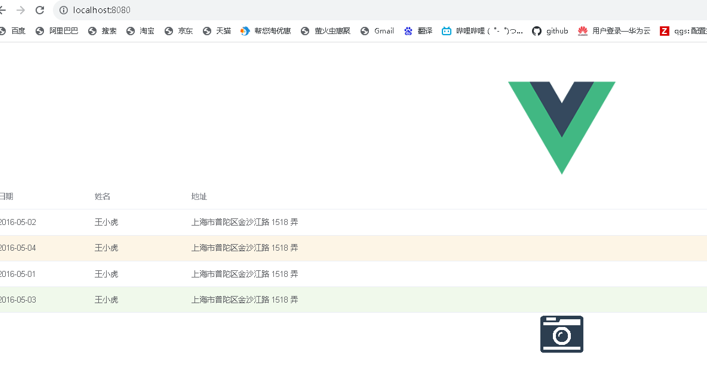Select the date cell 2016-05-02
Image resolution: width=707 pixels, height=371 pixels.
(18, 222)
